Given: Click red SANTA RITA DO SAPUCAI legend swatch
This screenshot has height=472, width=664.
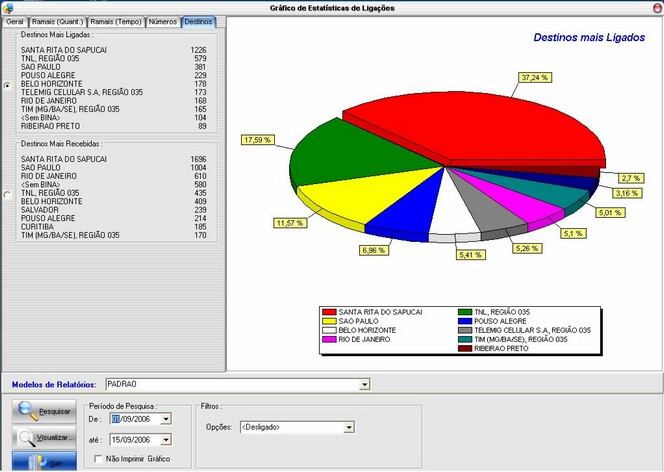Looking at the screenshot, I should coord(329,312).
